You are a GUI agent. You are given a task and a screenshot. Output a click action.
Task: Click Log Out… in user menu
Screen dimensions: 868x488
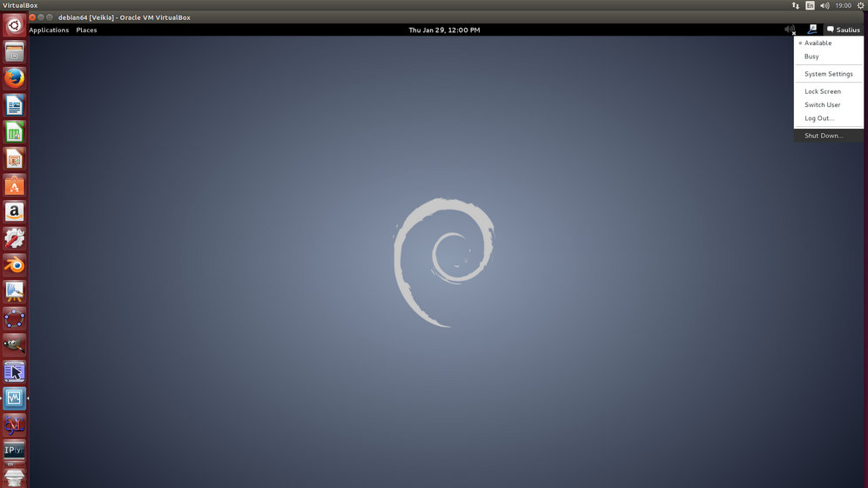818,118
